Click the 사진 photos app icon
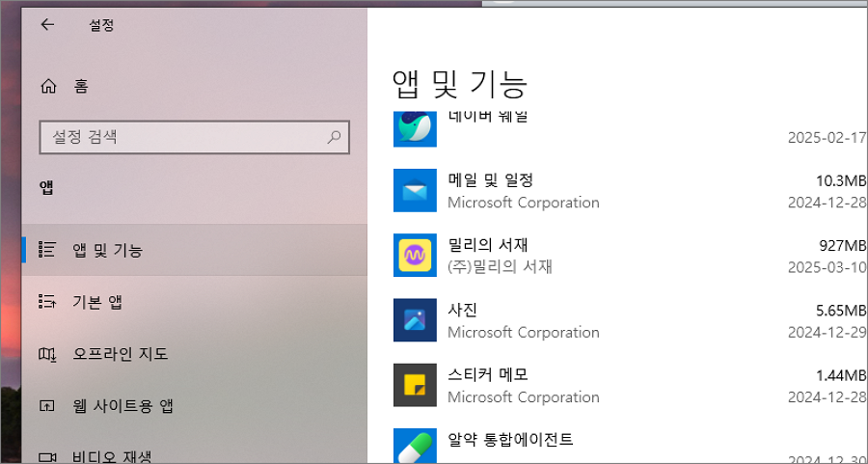Image resolution: width=868 pixels, height=464 pixels. pyautogui.click(x=415, y=320)
